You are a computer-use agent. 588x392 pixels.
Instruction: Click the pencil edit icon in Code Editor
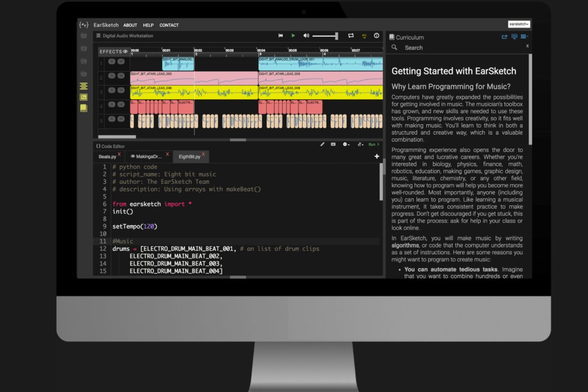tap(322, 144)
